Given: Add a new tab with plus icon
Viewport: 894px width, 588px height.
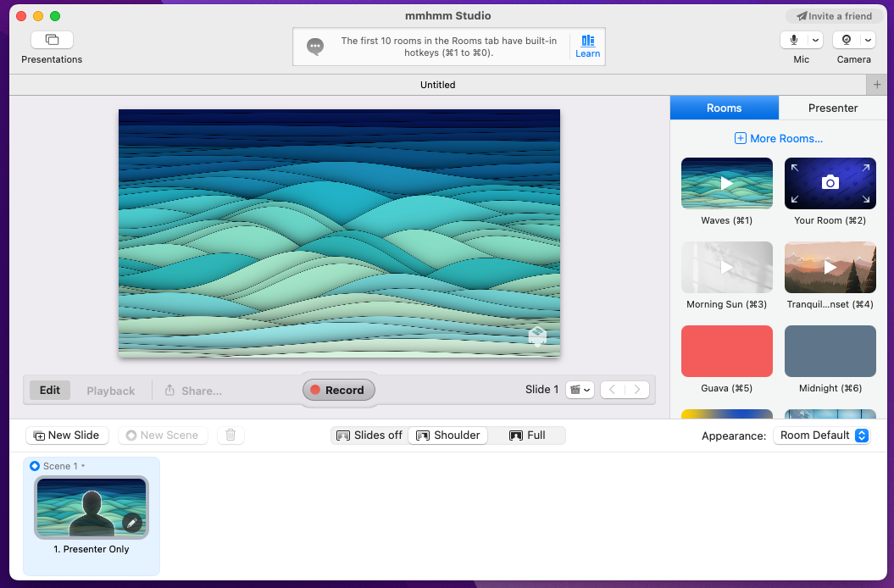Looking at the screenshot, I should coord(879,85).
